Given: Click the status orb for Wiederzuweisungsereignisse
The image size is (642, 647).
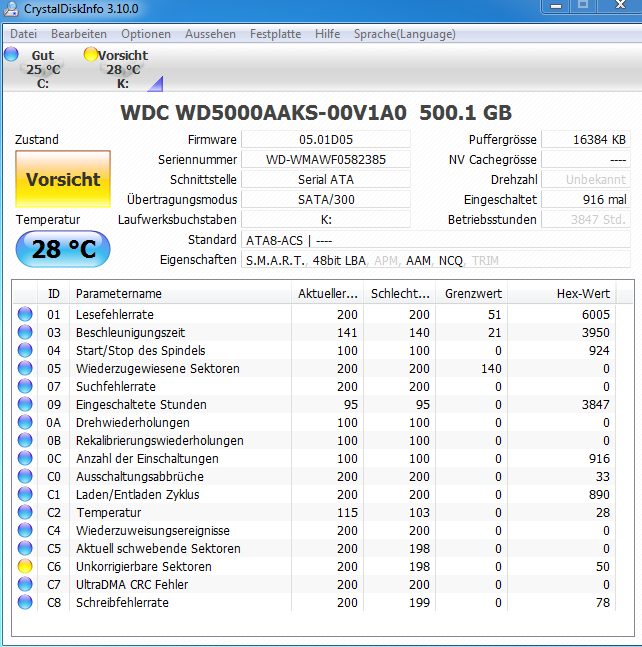Looking at the screenshot, I should (25, 531).
